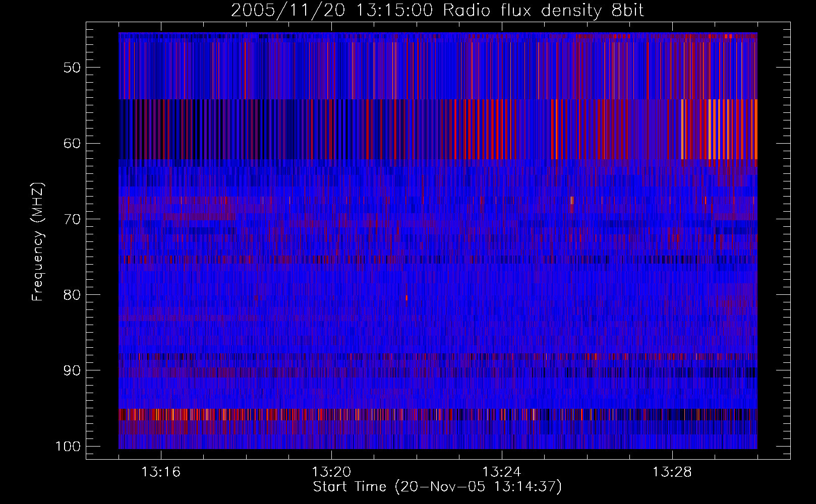
Task: Click the 13:16 time tick label
Action: [161, 472]
